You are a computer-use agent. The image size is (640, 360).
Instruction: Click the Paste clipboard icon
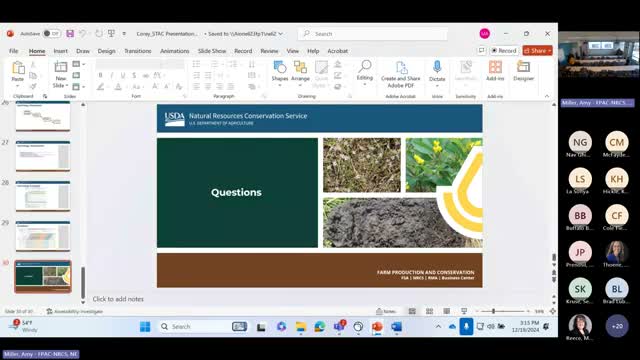pos(18,68)
